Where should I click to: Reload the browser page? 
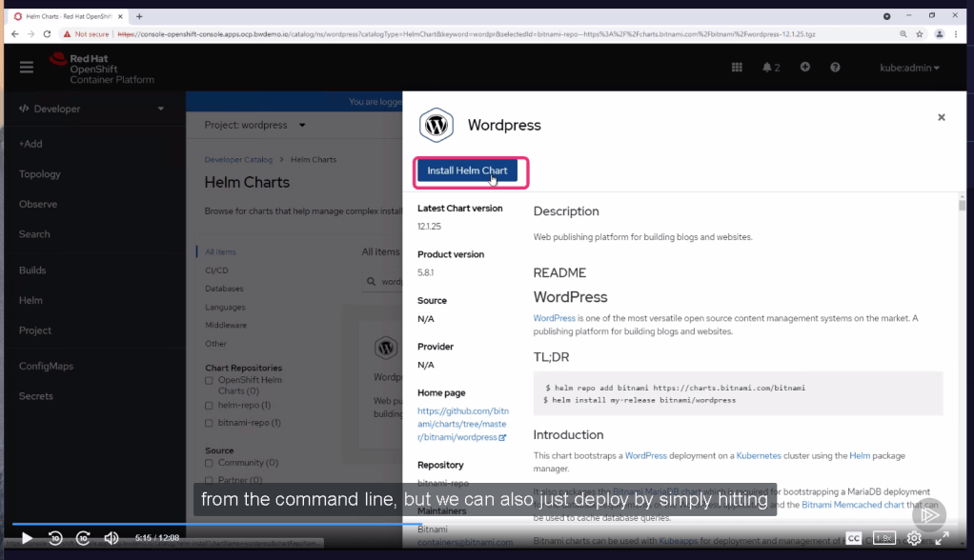pyautogui.click(x=47, y=34)
